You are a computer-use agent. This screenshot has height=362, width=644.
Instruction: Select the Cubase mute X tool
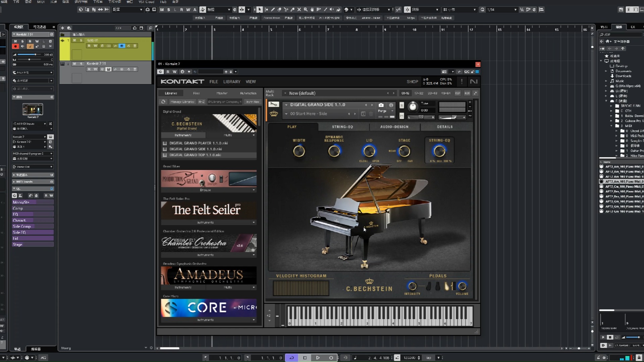click(x=299, y=9)
